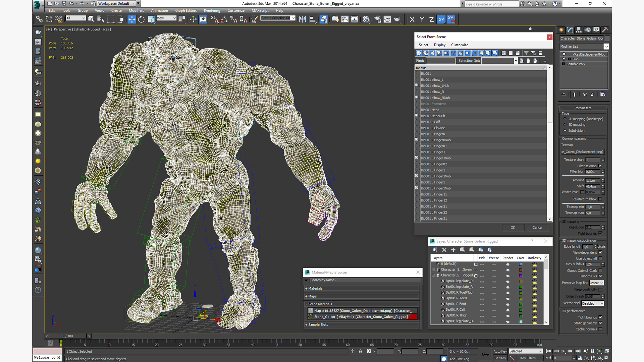
Task: Click the Select and Uniform Scale tool
Action: (151, 19)
